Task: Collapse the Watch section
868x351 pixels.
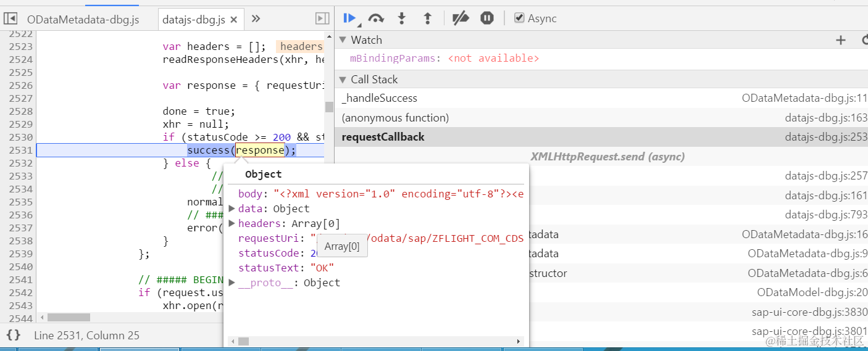Action: 343,40
